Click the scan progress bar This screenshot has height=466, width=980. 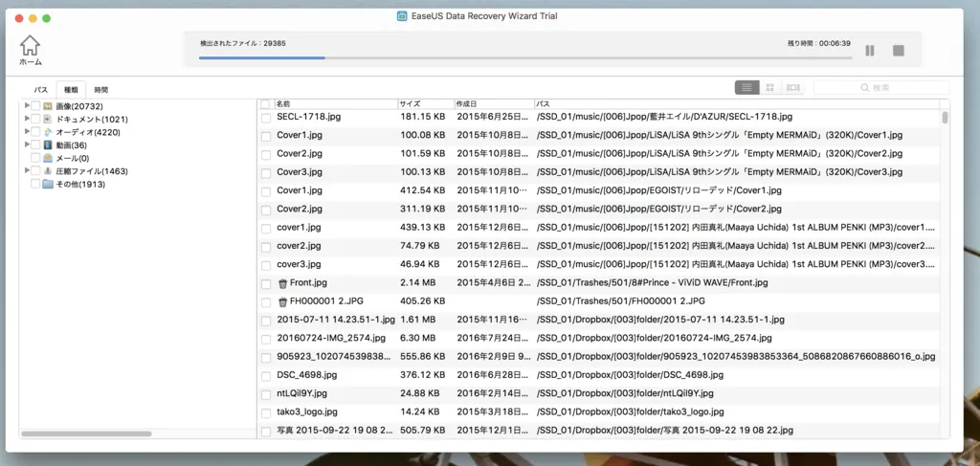click(525, 57)
